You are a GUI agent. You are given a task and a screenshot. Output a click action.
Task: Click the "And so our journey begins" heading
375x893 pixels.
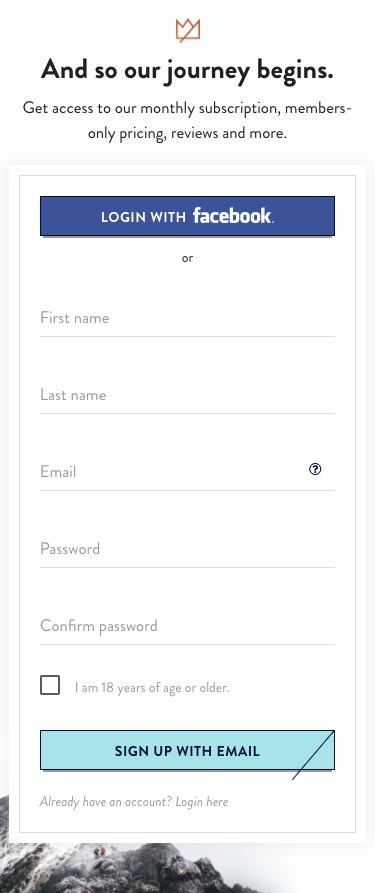[188, 71]
